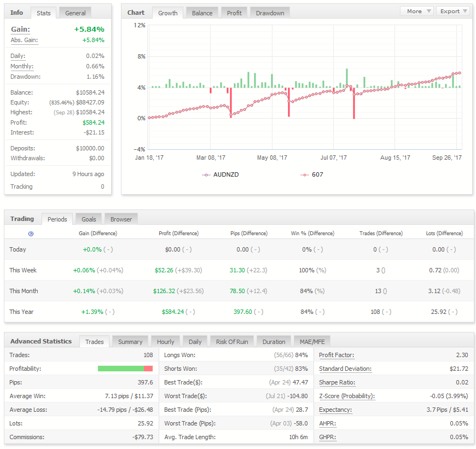The height and width of the screenshot is (449, 476).
Task: Click the $10584.24 Balance value
Action: pyautogui.click(x=90, y=92)
